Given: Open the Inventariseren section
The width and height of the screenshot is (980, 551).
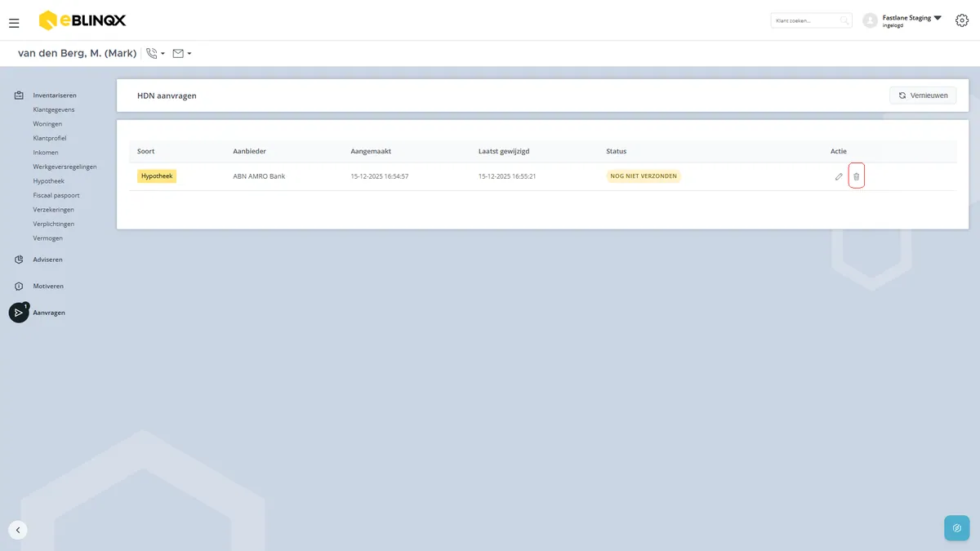Looking at the screenshot, I should click(x=55, y=96).
